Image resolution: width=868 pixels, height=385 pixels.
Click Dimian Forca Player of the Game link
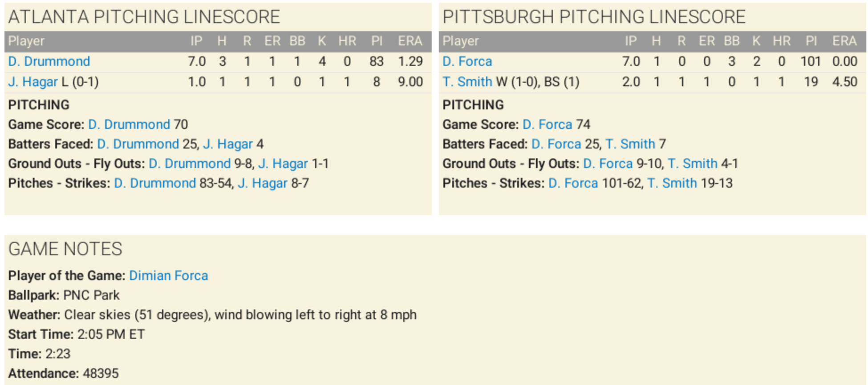coord(169,276)
